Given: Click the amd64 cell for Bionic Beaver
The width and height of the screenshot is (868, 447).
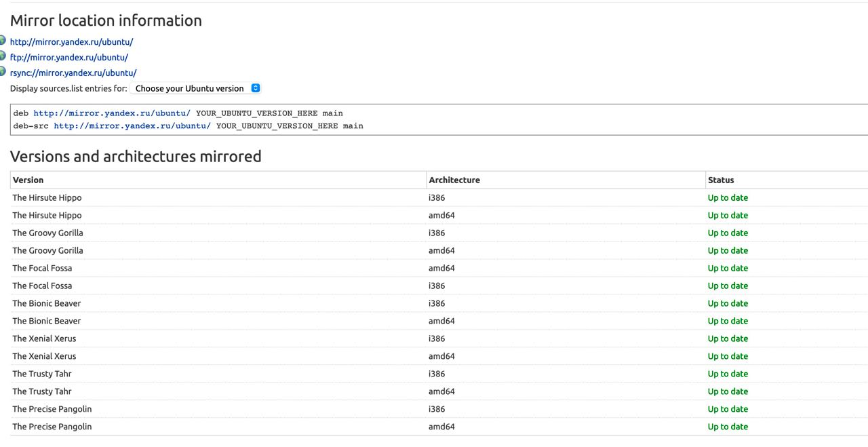Looking at the screenshot, I should (x=441, y=321).
